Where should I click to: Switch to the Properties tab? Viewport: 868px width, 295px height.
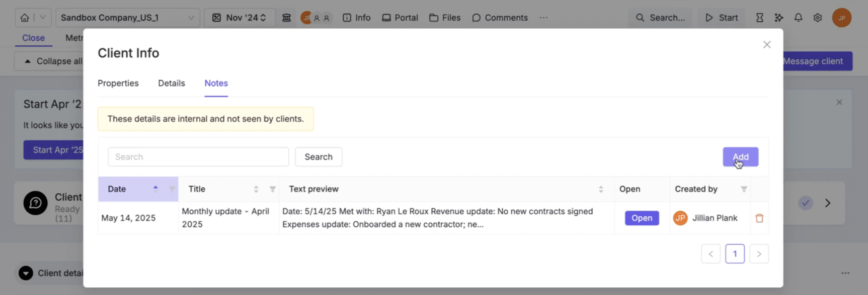point(118,83)
